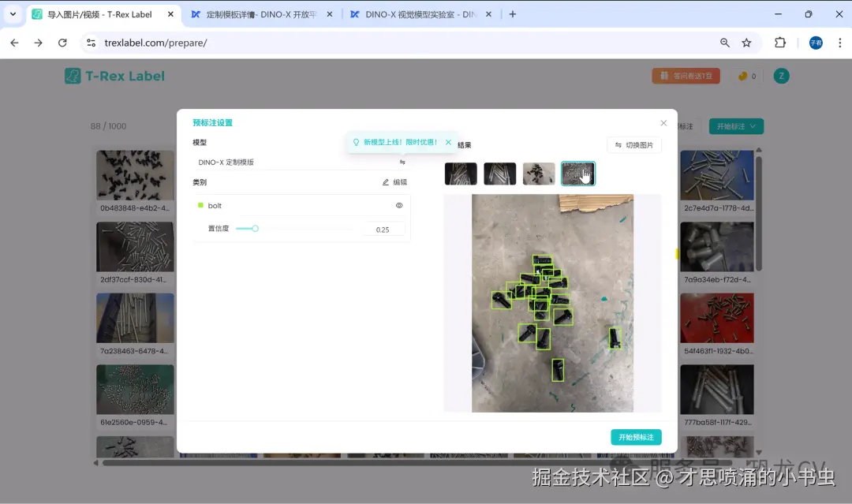852x504 pixels.
Task: Select the fourth thumbnail in the 结果 panel
Action: click(x=577, y=173)
